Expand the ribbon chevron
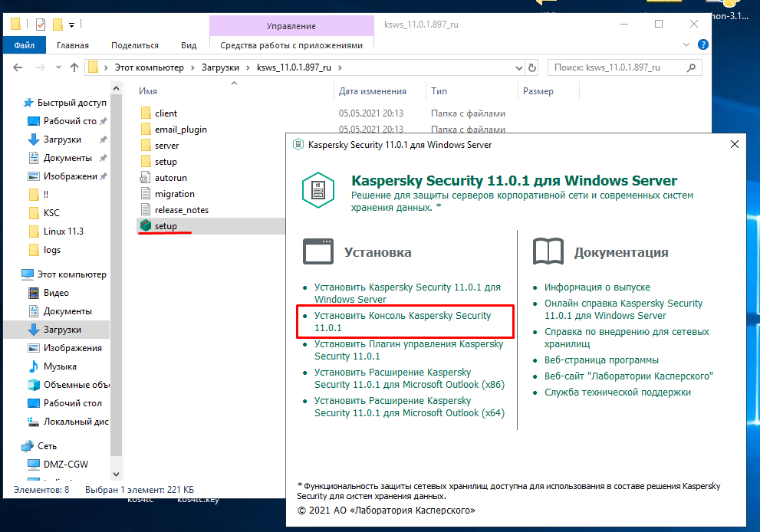 click(x=686, y=44)
